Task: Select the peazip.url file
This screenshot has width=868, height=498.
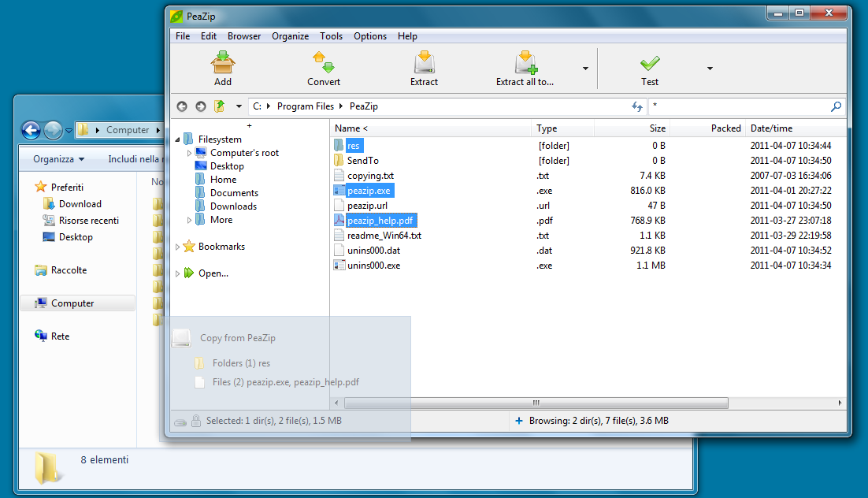Action: pyautogui.click(x=367, y=206)
